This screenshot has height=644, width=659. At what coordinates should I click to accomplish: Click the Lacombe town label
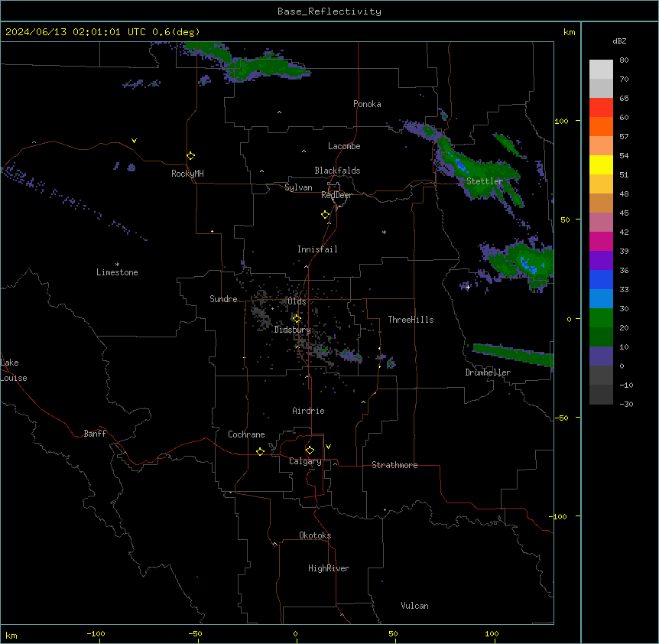point(344,146)
